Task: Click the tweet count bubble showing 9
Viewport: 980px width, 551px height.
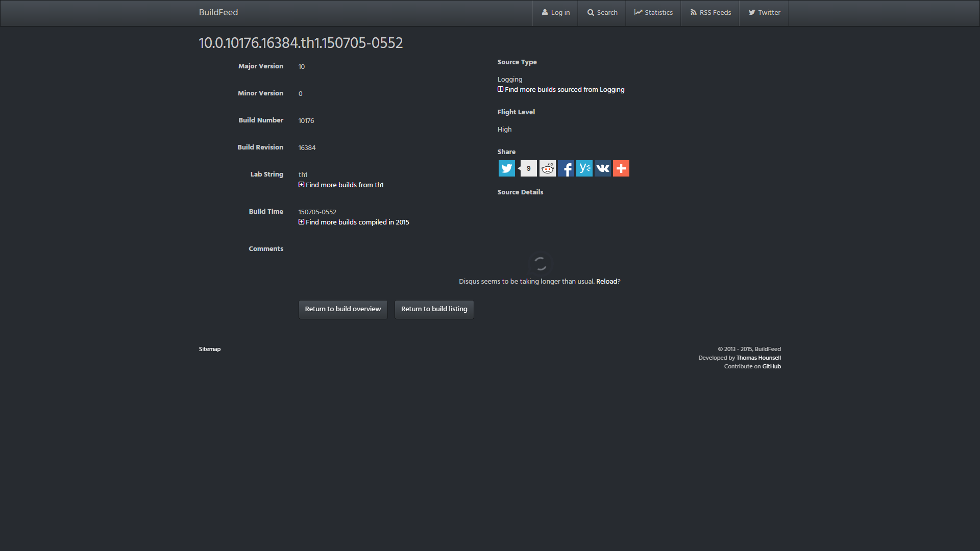Action: tap(528, 168)
